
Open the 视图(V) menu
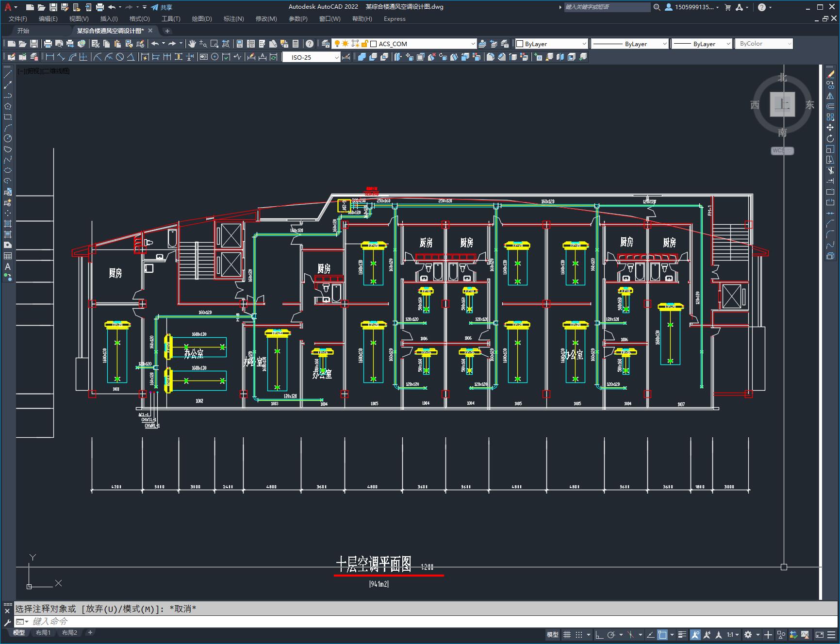click(79, 19)
